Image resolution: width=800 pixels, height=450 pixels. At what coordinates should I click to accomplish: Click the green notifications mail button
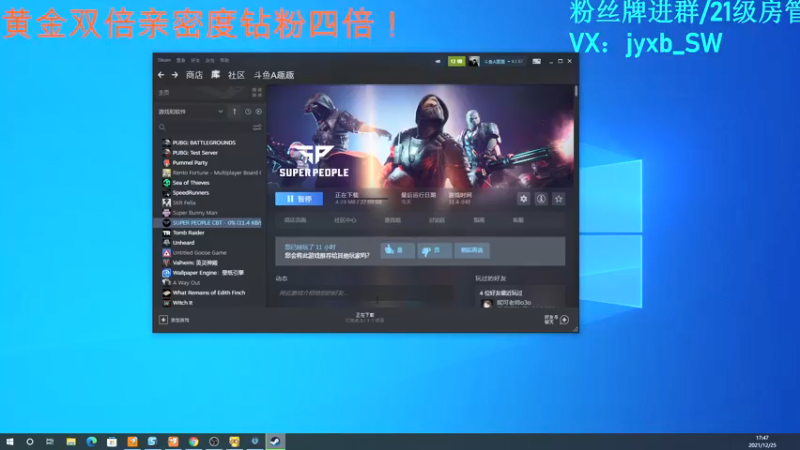[x=456, y=61]
